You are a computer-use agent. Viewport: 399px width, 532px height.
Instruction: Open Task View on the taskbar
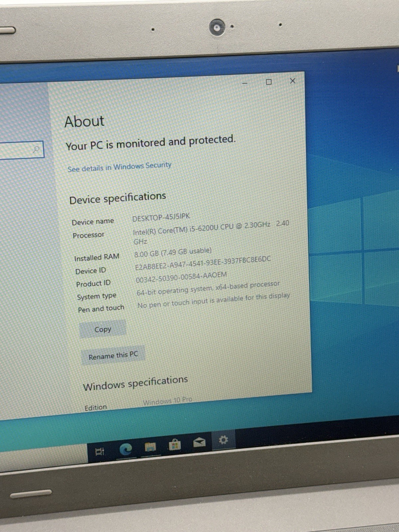point(99,451)
